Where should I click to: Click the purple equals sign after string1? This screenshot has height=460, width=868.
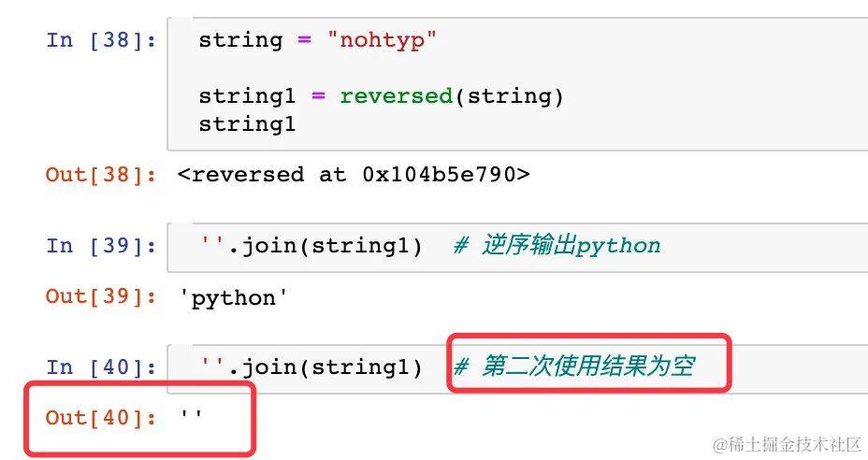click(318, 95)
